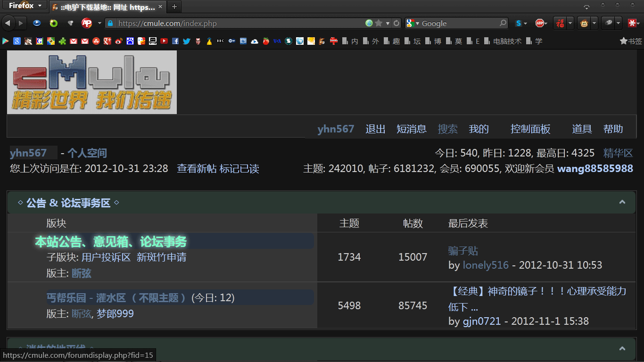This screenshot has height=362, width=644.
Task: Open the BBC bookmark icon
Action: pyautogui.click(x=220, y=41)
